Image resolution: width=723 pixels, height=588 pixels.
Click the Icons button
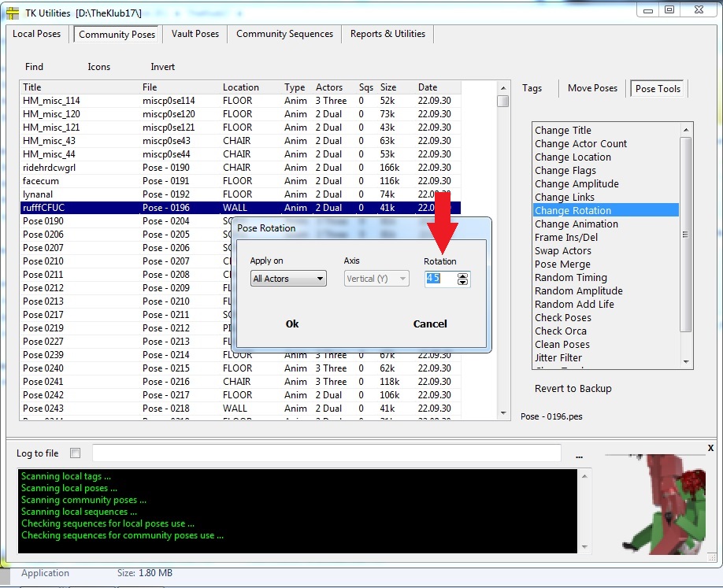tap(98, 67)
